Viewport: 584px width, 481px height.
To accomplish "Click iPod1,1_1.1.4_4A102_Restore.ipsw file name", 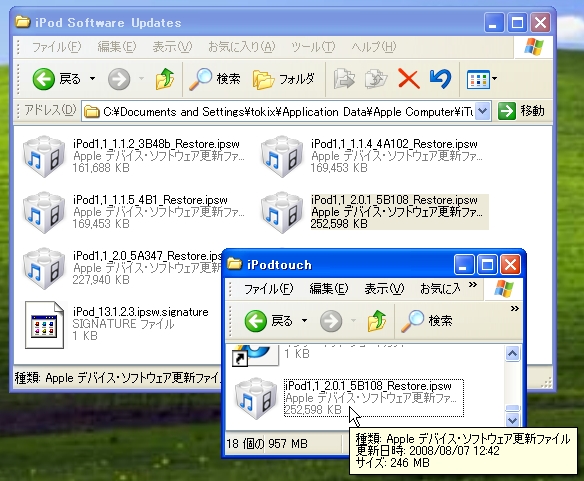I will coord(394,144).
